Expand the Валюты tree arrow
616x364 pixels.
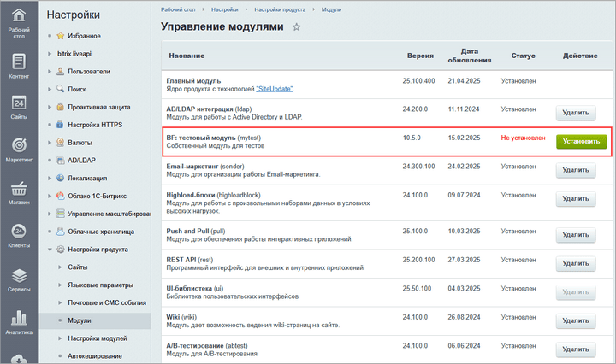[50, 143]
